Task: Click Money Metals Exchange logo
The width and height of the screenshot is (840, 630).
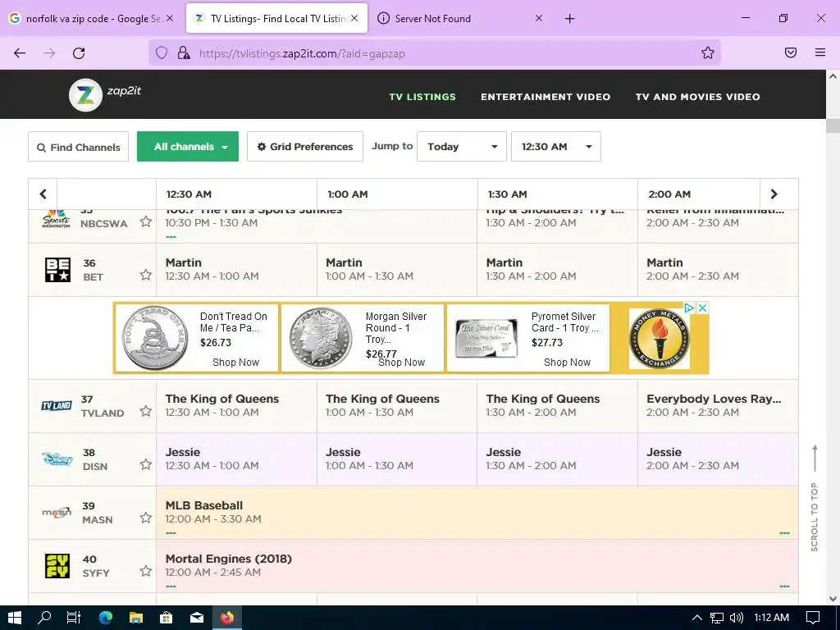Action: point(659,339)
